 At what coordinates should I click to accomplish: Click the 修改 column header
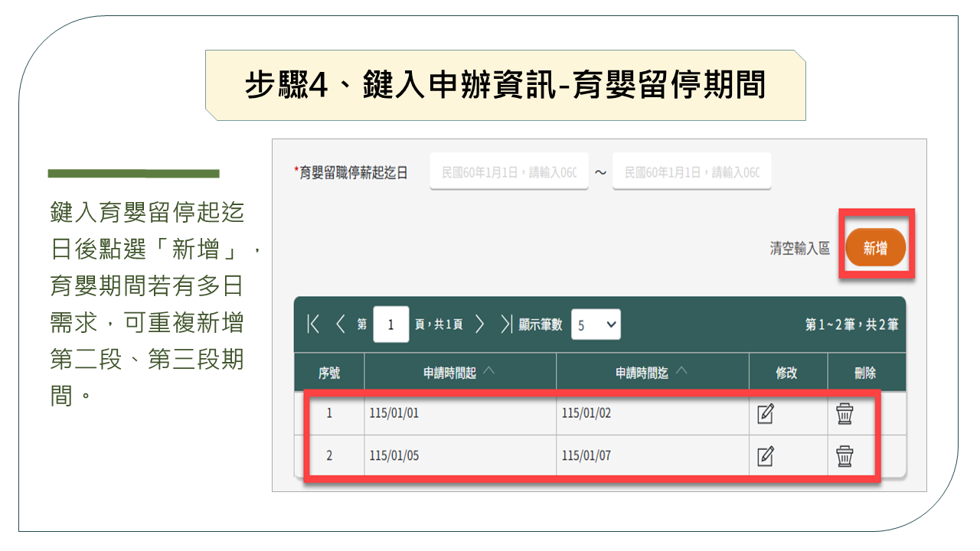[787, 373]
